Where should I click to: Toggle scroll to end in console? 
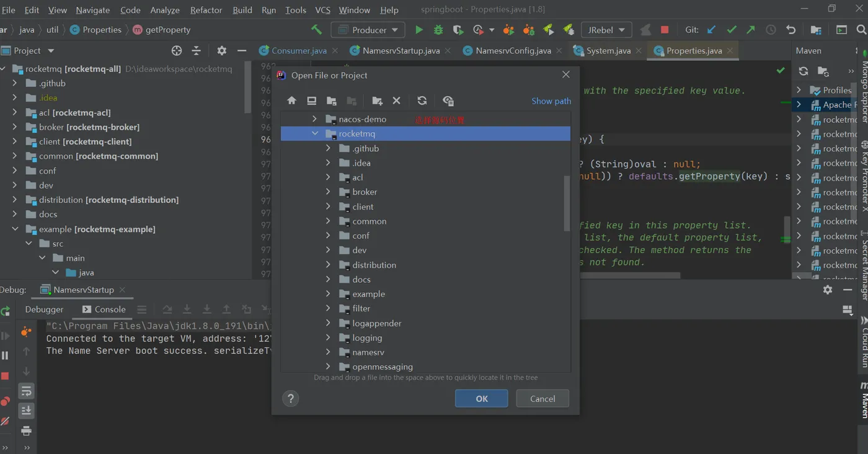(x=26, y=411)
